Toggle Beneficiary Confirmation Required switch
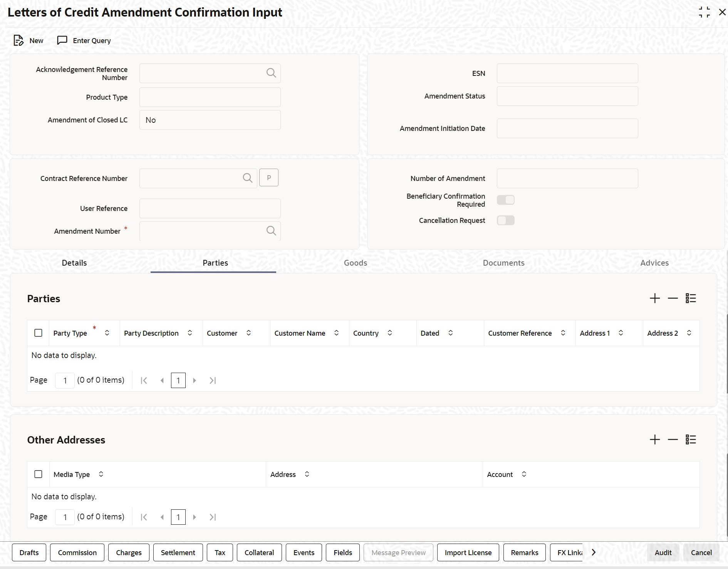 [506, 200]
